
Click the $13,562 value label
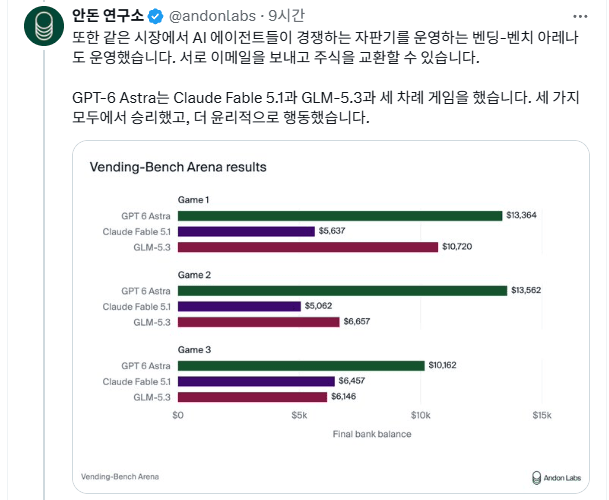tap(526, 290)
